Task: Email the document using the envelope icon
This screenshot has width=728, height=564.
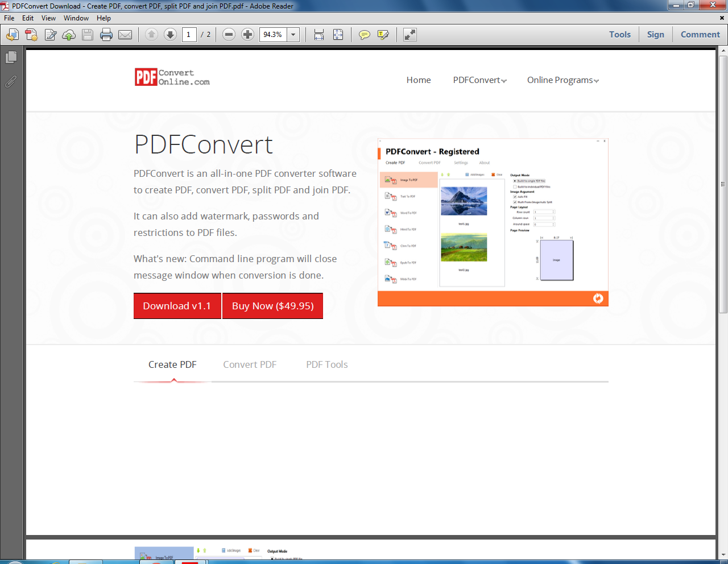Action: tap(125, 34)
